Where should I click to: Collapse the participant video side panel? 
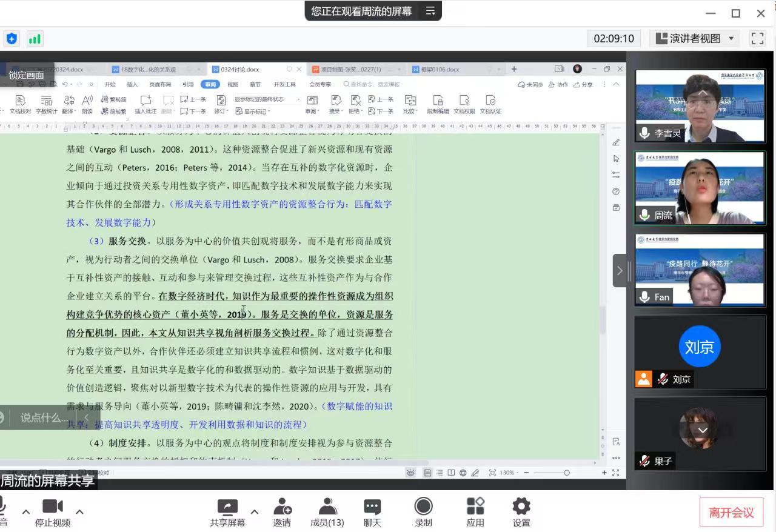click(620, 270)
